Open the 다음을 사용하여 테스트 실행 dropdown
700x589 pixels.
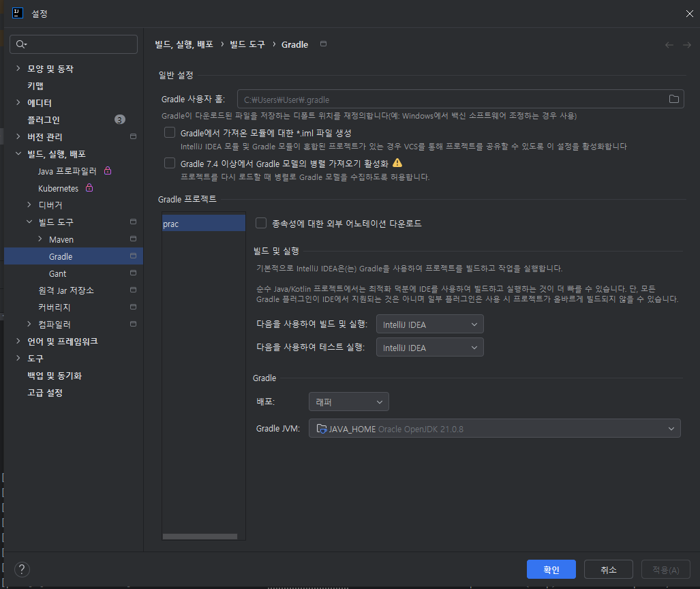point(430,348)
